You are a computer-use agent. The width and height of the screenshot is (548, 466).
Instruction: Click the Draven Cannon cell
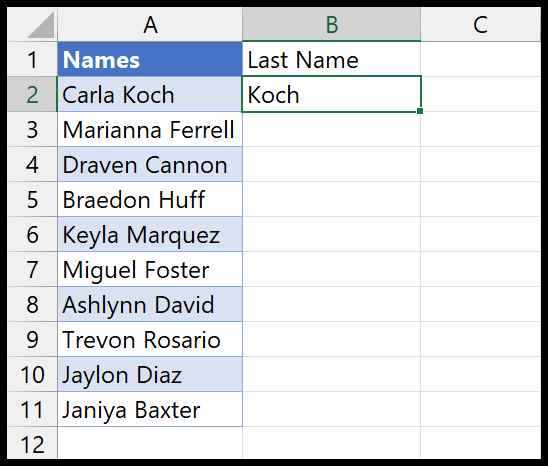150,164
